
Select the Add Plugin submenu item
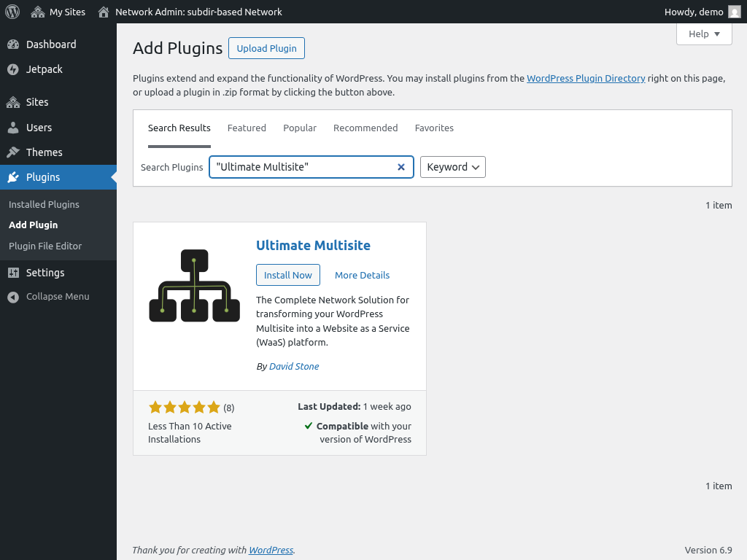pos(34,225)
